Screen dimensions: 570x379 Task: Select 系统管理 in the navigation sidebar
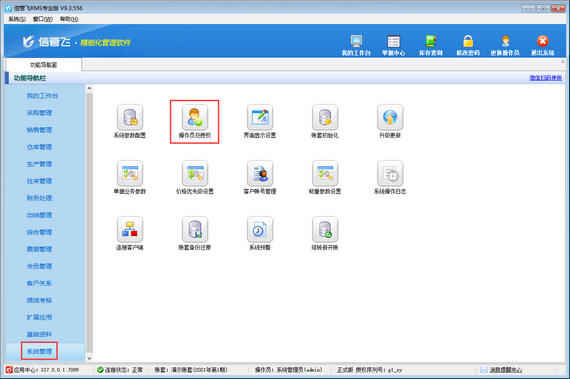pos(39,351)
